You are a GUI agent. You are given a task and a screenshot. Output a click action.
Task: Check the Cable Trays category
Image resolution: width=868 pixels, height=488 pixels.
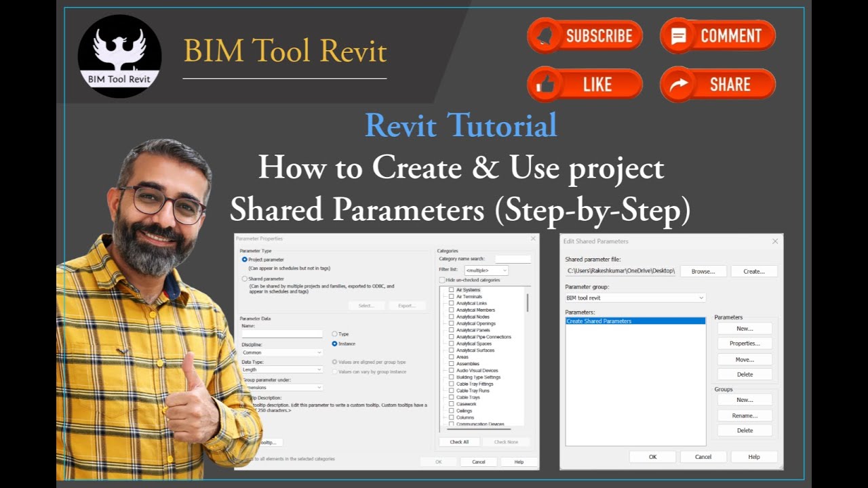pos(452,397)
